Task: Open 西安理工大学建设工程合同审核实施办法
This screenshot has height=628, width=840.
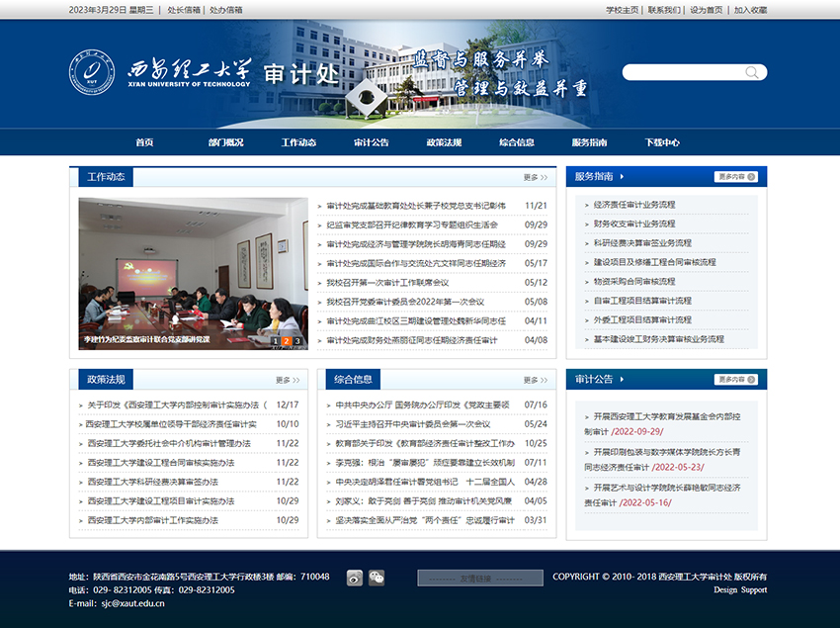Action: 161,464
